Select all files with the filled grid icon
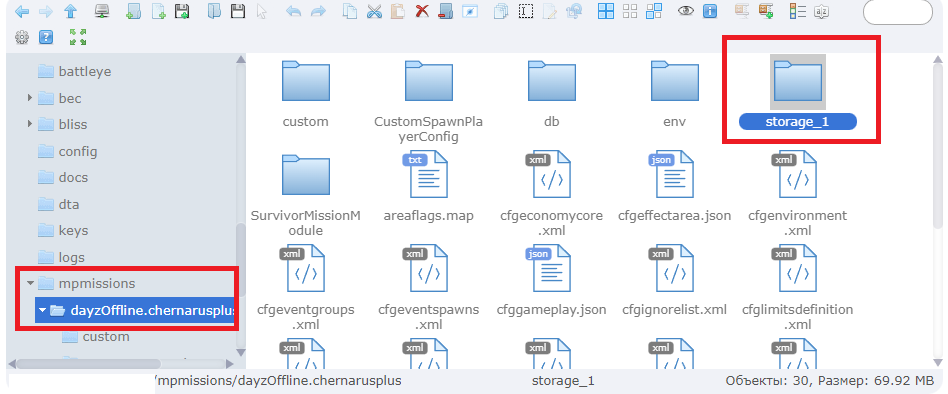 click(x=606, y=11)
